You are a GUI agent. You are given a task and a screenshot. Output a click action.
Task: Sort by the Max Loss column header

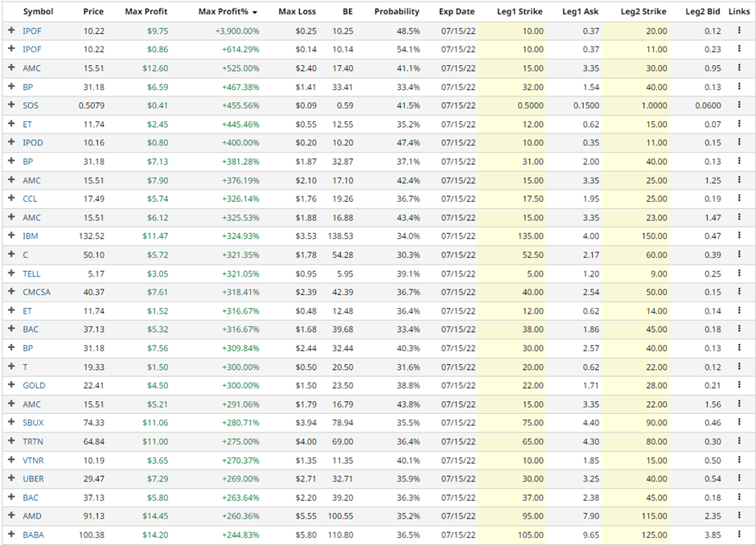(x=297, y=12)
